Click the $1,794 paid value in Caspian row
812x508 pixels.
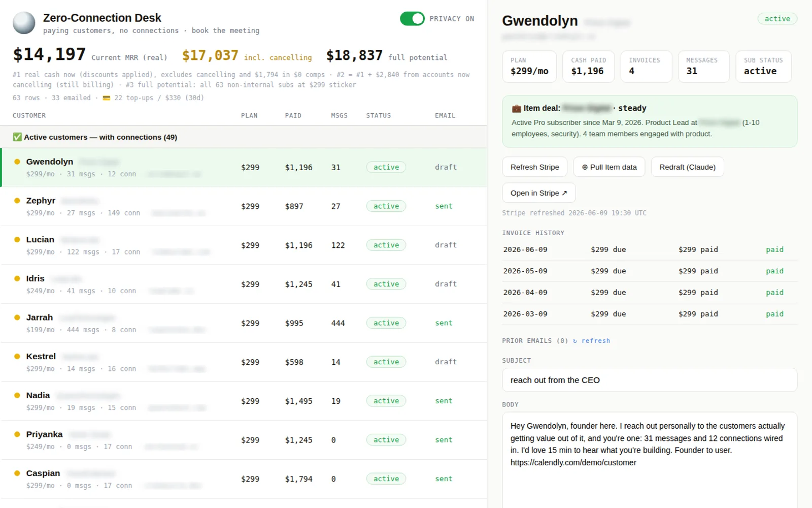pyautogui.click(x=298, y=479)
